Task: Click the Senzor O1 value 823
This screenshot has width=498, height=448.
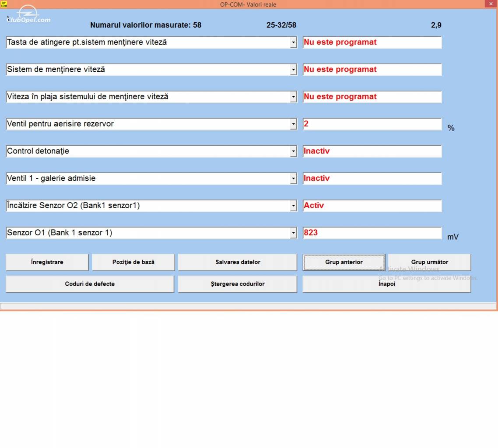Action: (x=372, y=233)
